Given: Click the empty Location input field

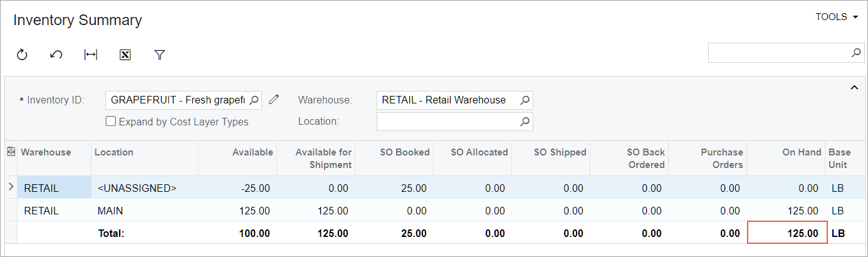Looking at the screenshot, I should (447, 122).
